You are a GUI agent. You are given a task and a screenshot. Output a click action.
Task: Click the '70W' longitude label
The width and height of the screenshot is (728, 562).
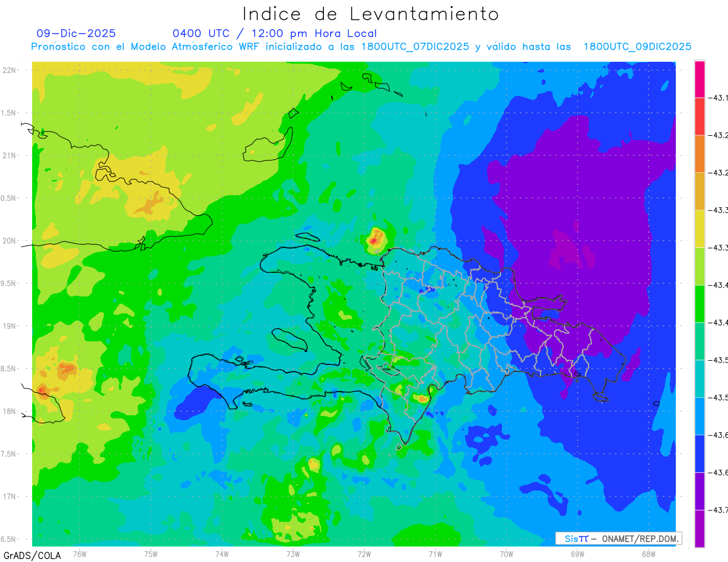(x=506, y=554)
